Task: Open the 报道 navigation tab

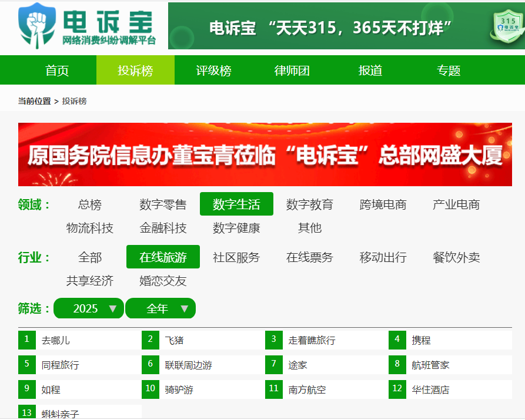Action: pyautogui.click(x=370, y=70)
